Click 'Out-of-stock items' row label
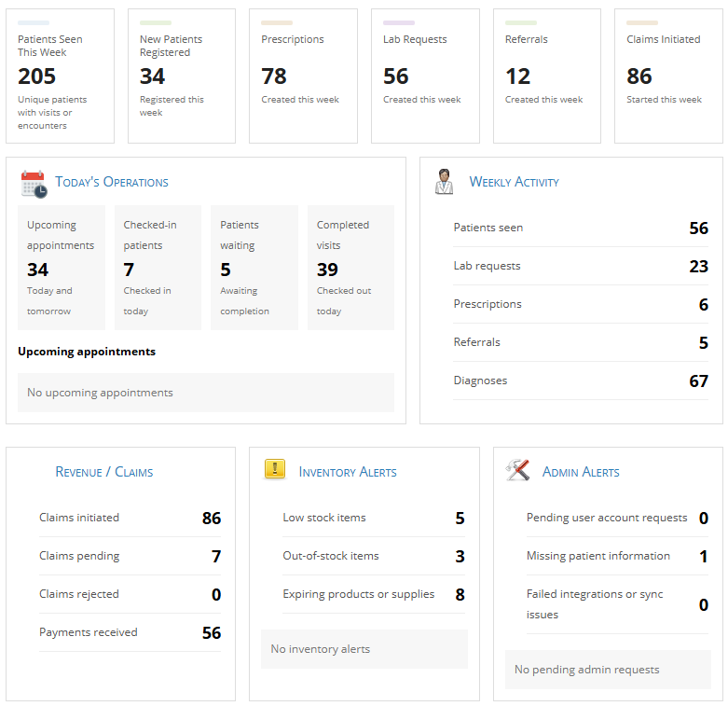728x706 pixels. click(331, 556)
